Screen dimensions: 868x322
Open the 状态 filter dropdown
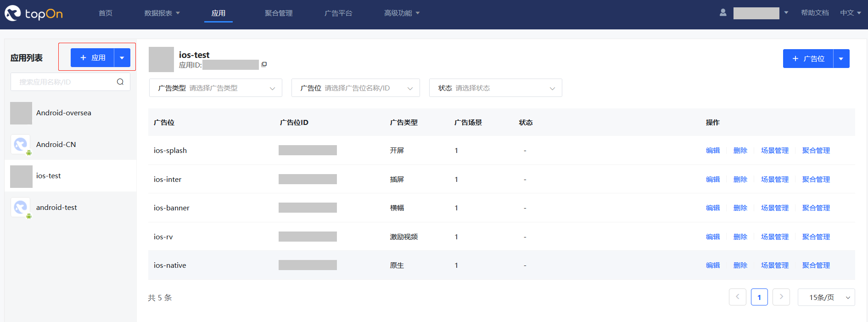point(496,88)
